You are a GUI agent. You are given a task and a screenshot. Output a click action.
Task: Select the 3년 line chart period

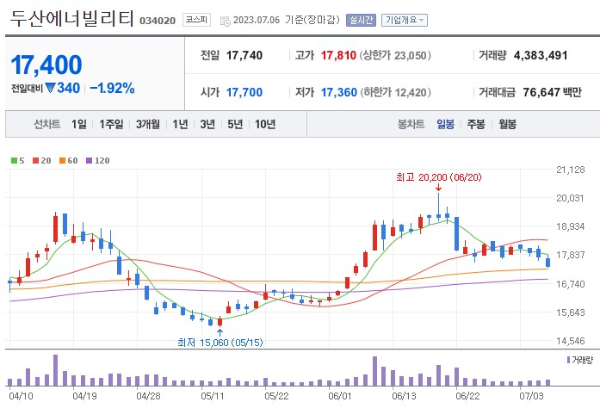(x=208, y=124)
